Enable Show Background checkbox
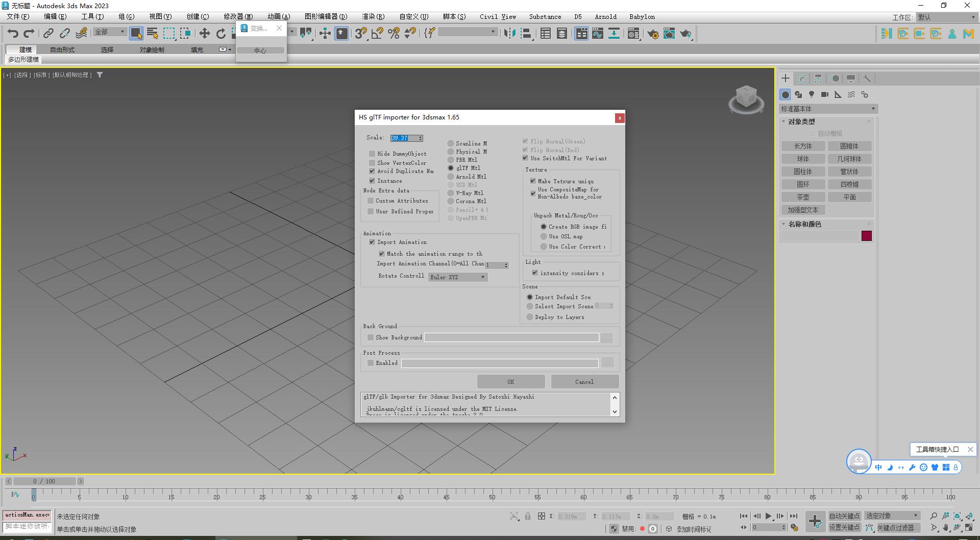980x540 pixels. [371, 337]
